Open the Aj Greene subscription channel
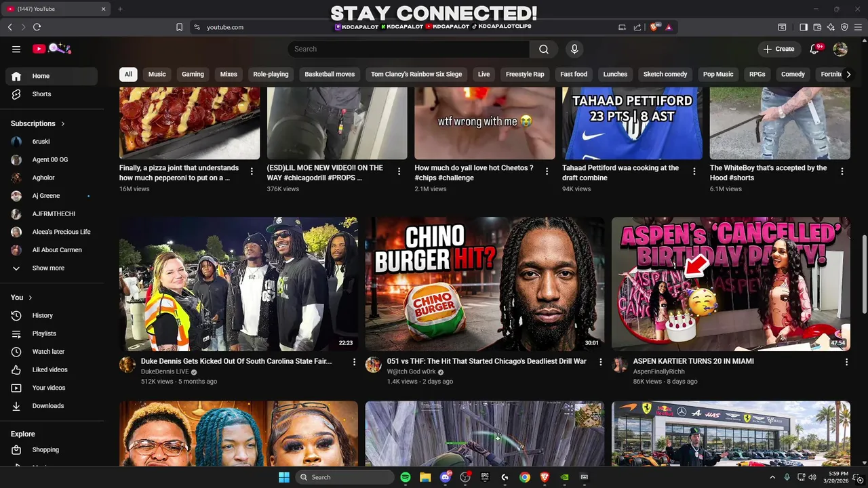This screenshot has width=868, height=488. coord(52,196)
